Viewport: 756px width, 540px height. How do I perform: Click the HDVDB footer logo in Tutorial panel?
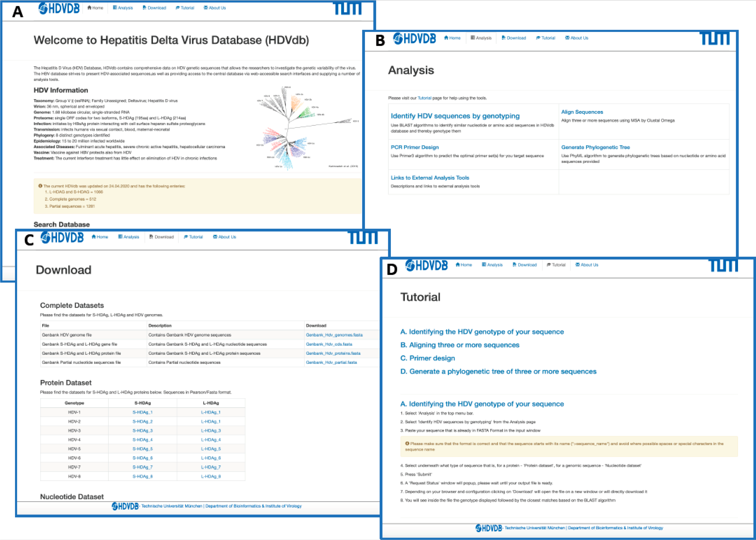click(x=488, y=528)
